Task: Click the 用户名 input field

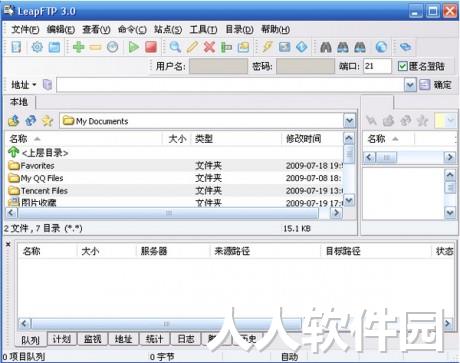Action: click(219, 66)
